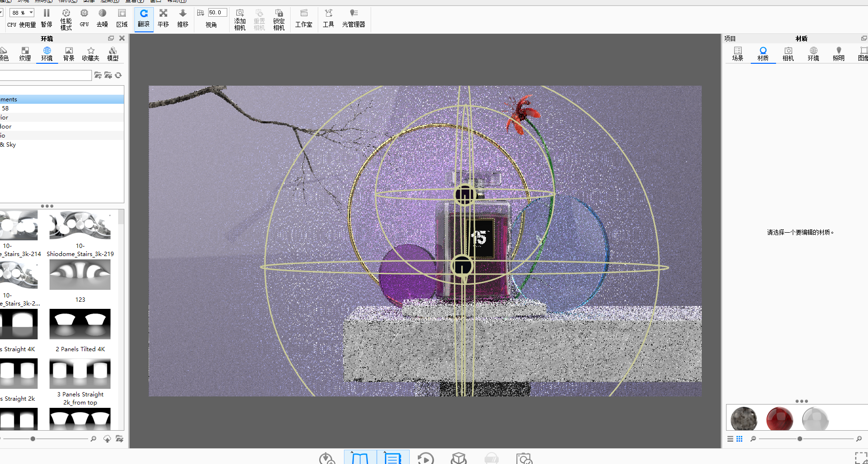
Task: Click the library zoom magnifier icon
Action: click(93, 439)
